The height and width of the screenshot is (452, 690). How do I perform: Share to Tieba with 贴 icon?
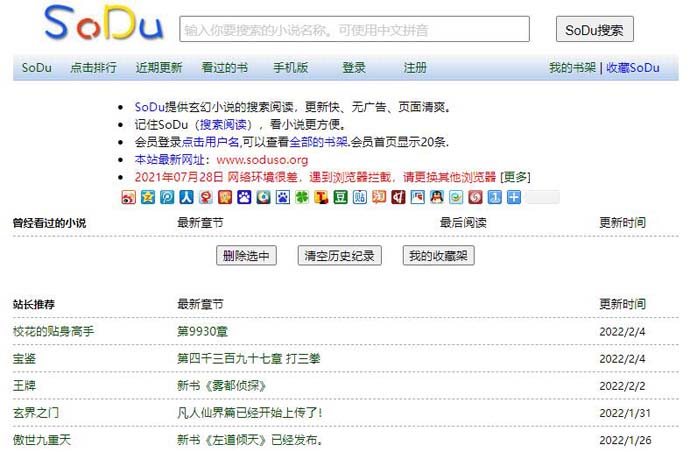(x=360, y=197)
